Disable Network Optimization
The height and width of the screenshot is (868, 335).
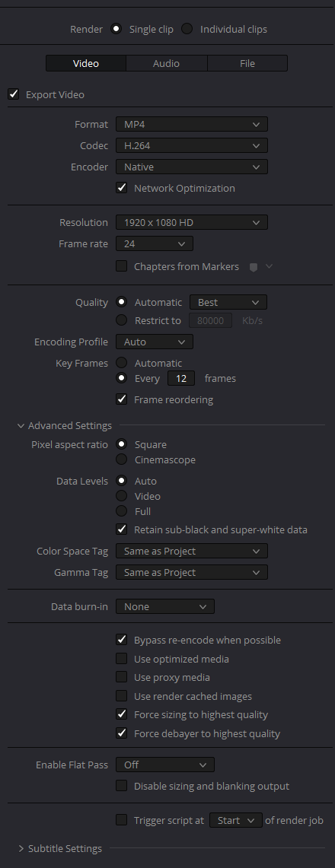pyautogui.click(x=121, y=188)
